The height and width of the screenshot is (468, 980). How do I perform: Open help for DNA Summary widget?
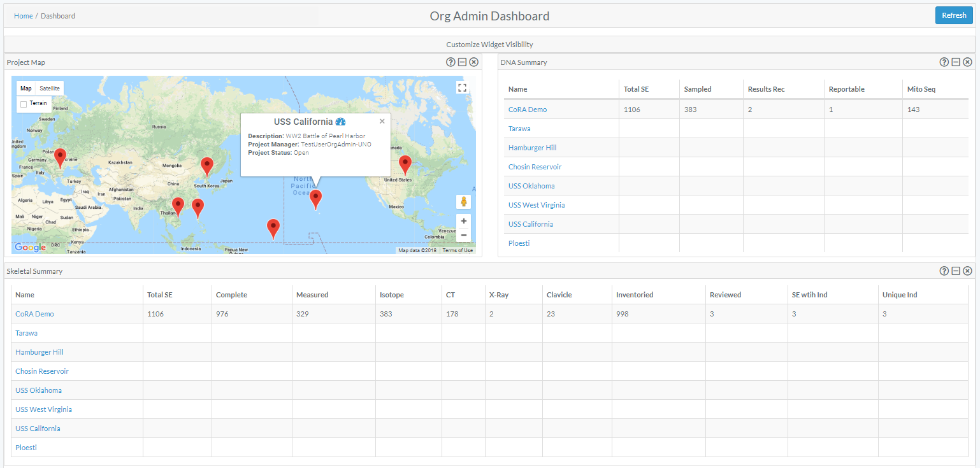[944, 62]
